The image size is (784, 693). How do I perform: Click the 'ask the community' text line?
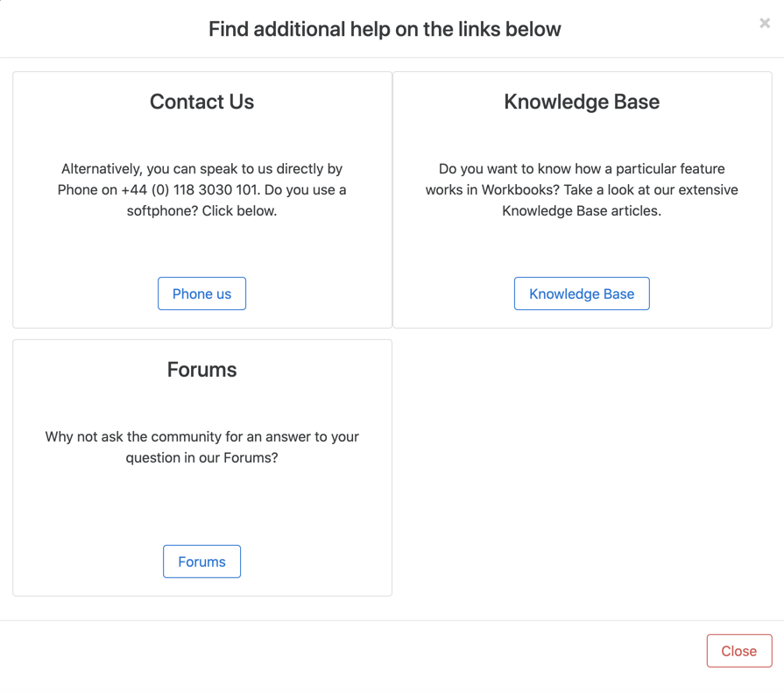click(x=201, y=436)
